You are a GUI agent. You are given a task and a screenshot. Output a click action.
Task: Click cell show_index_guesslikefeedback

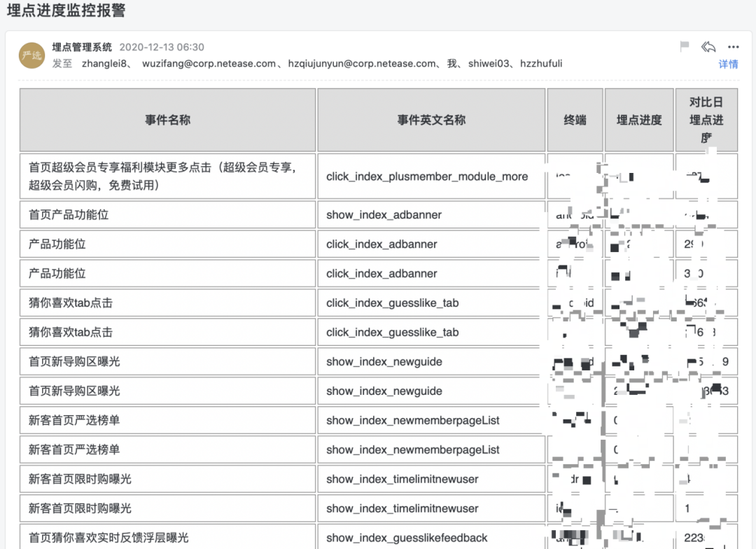[x=431, y=537]
